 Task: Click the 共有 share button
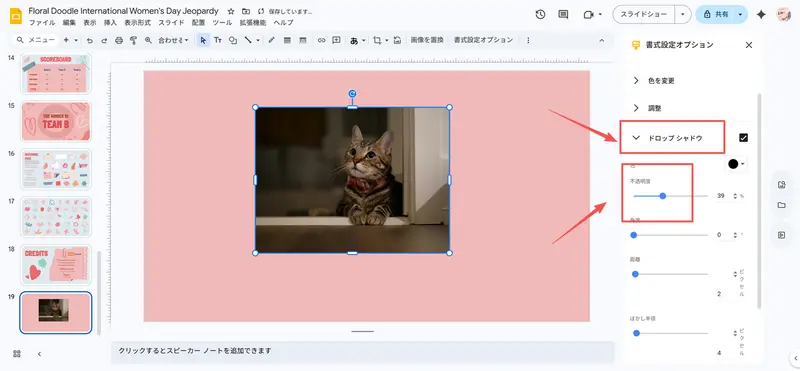(715, 14)
